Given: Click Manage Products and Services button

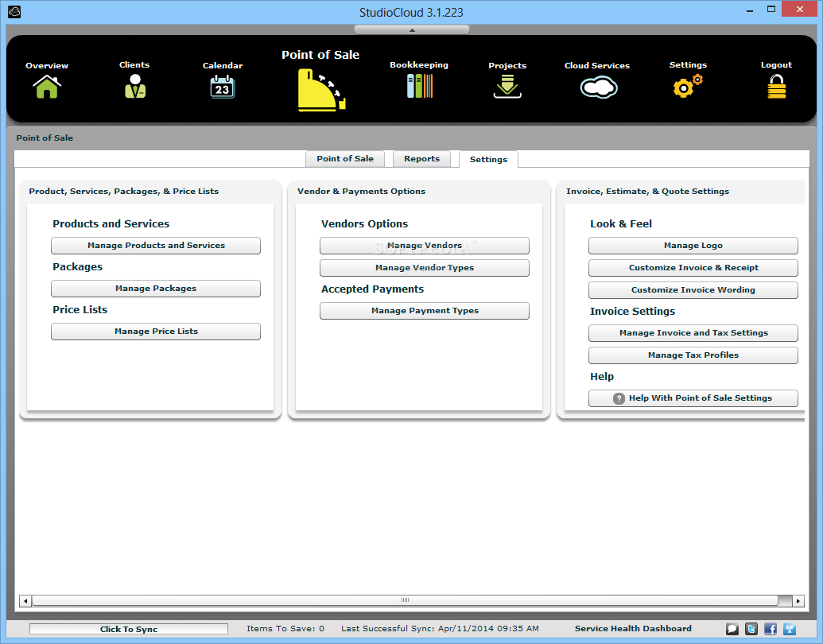Looking at the screenshot, I should (x=156, y=246).
